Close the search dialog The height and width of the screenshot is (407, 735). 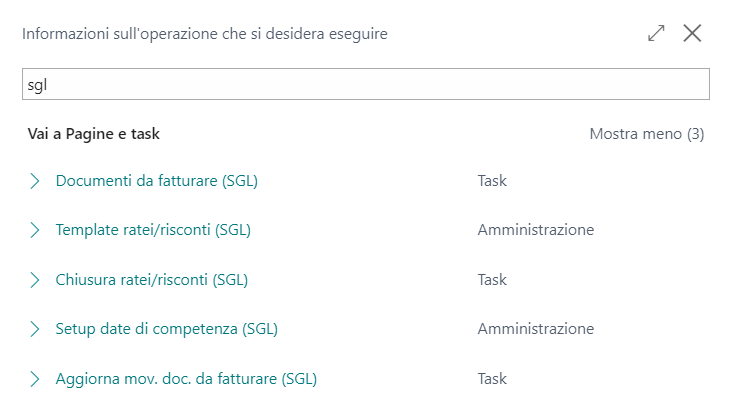pos(692,33)
